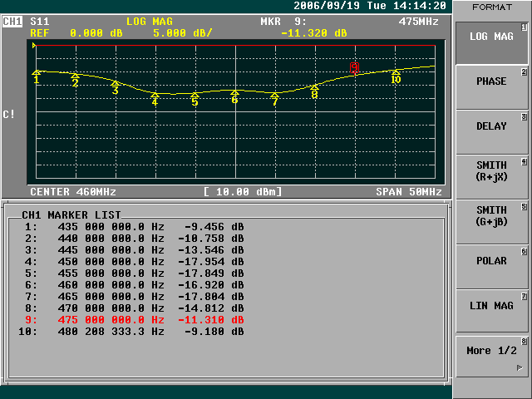The height and width of the screenshot is (399, 532).
Task: Click the highlighted marker 9 list row
Action: click(133, 319)
